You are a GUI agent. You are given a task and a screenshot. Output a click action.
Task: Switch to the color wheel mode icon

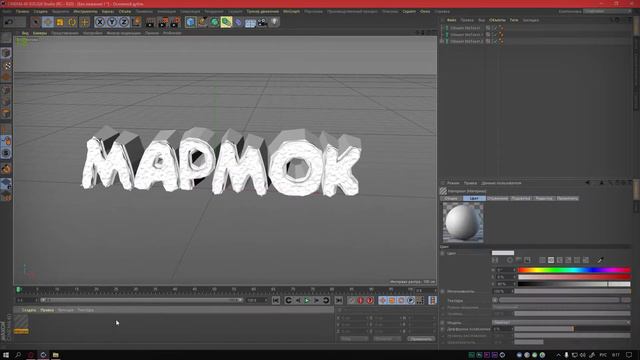coord(510,260)
